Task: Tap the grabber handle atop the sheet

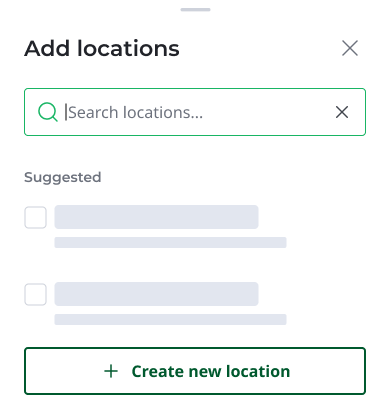Action: coord(195,10)
